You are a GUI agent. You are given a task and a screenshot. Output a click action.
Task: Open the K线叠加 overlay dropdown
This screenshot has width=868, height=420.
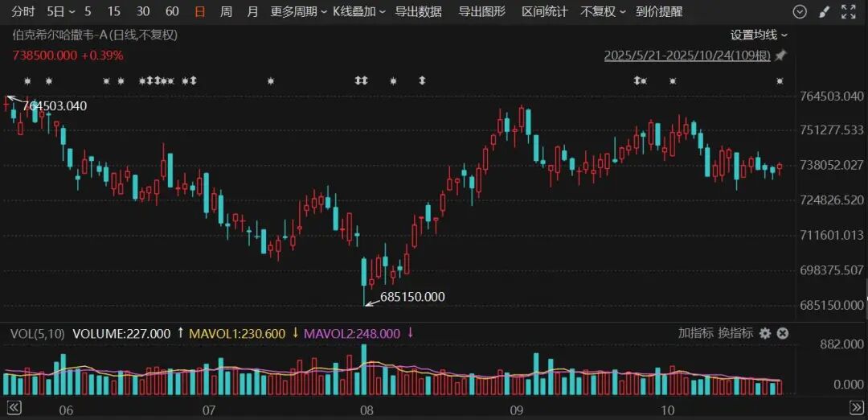358,12
